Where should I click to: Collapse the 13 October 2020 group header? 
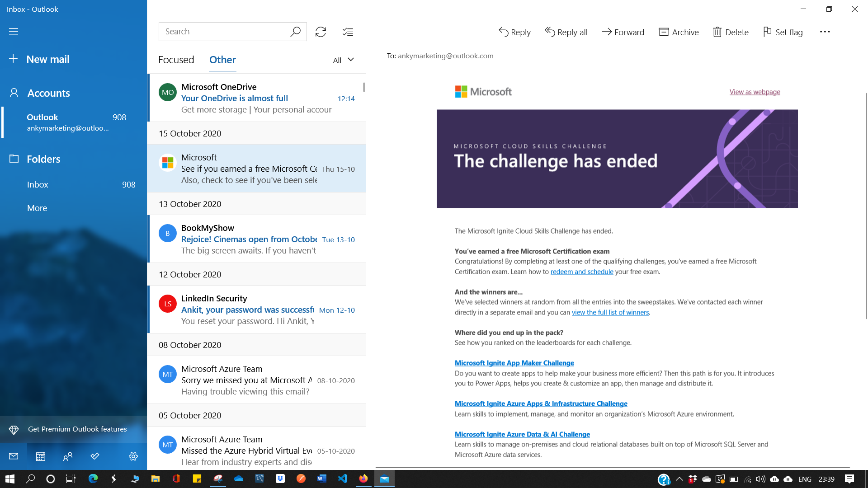tap(256, 204)
